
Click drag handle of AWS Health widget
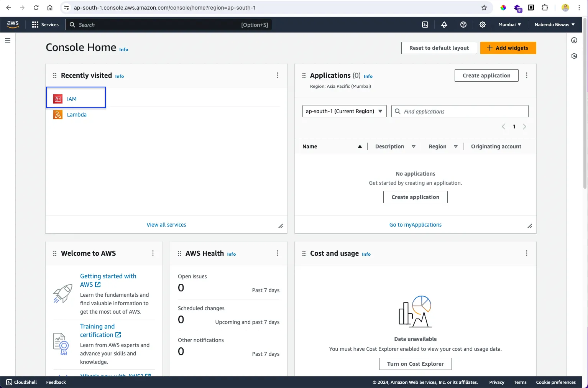click(179, 253)
